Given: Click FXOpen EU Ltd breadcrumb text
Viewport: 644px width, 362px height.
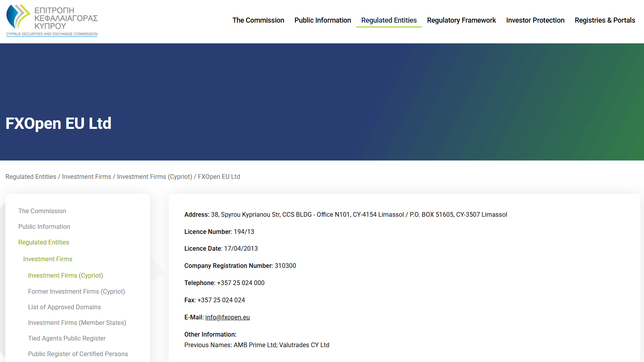Looking at the screenshot, I should point(219,177).
